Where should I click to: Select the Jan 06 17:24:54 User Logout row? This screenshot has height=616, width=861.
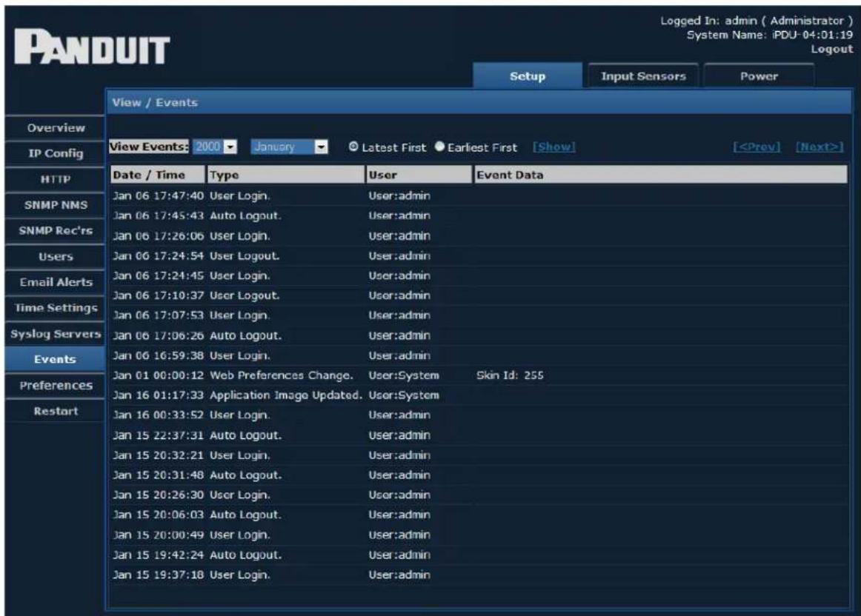click(479, 255)
